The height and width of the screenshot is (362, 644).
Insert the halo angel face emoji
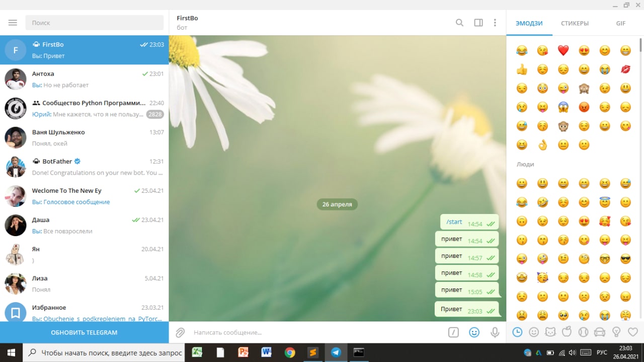[605, 202]
